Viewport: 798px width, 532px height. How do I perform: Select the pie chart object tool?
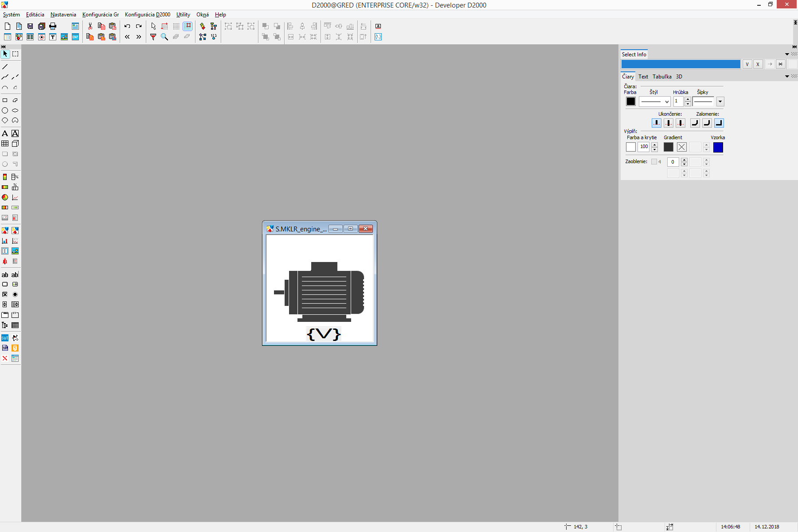(5, 197)
